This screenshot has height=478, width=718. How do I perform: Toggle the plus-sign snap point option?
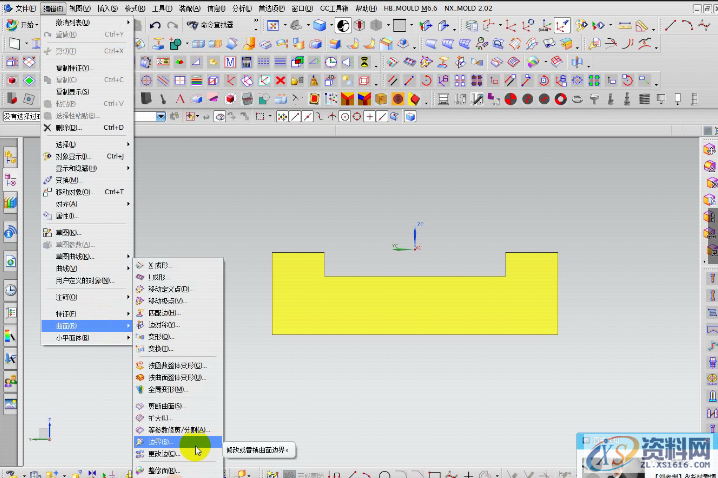click(x=370, y=117)
